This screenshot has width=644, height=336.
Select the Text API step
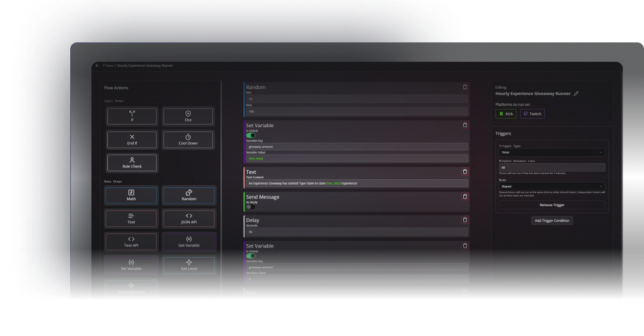(x=131, y=242)
